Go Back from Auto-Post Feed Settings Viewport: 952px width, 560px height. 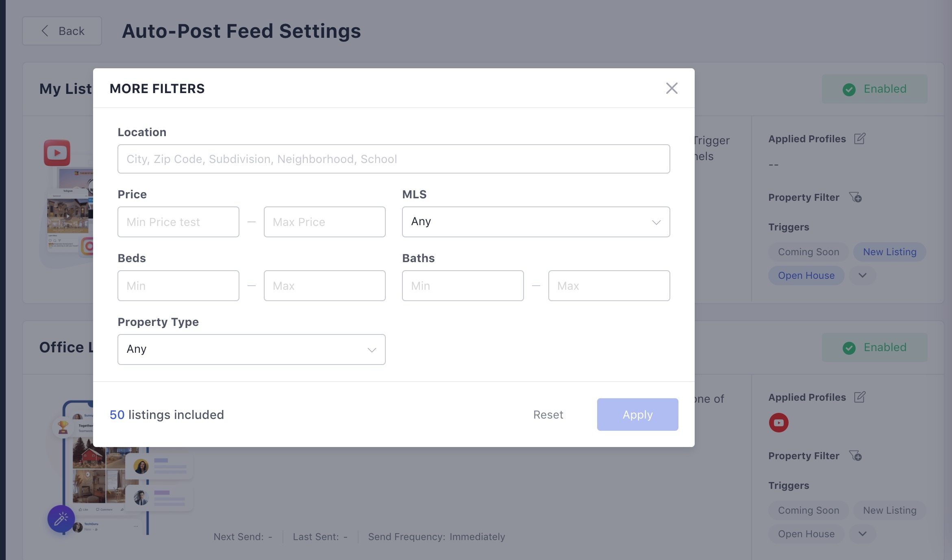[x=62, y=31]
